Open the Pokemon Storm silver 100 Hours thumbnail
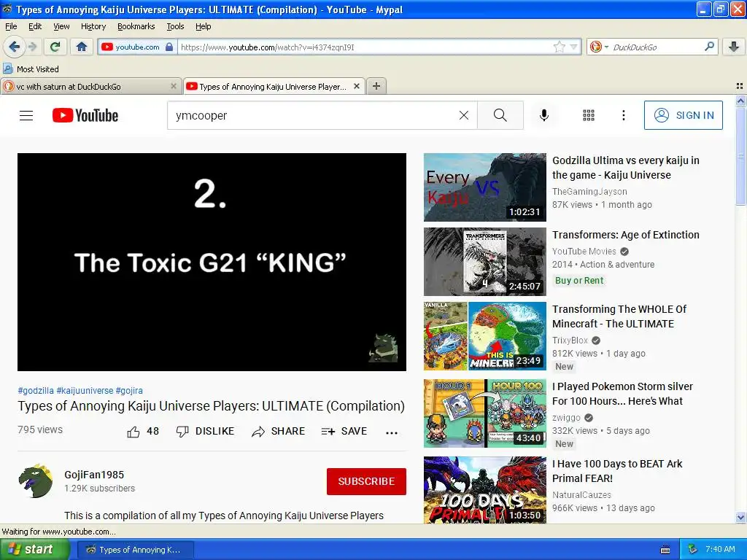The width and height of the screenshot is (747, 560). 485,413
